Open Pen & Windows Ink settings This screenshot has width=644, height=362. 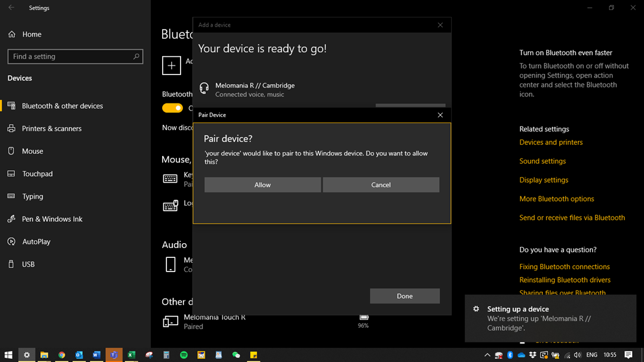pos(52,219)
